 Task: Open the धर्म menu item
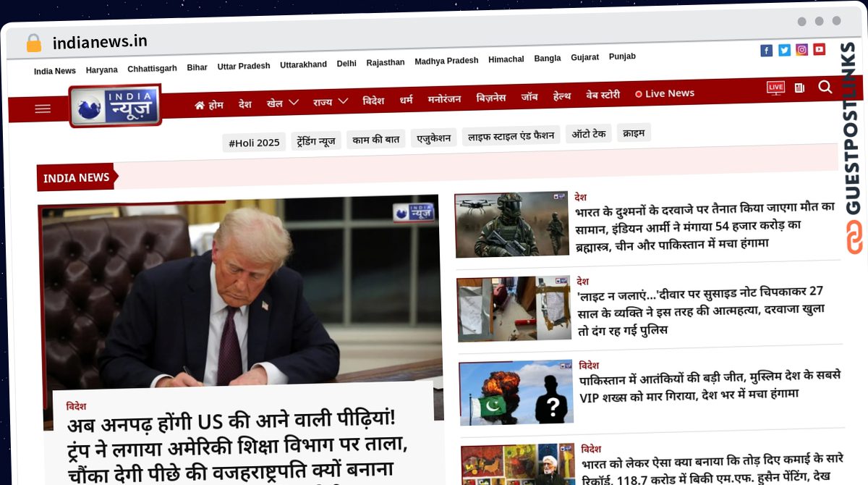coord(407,100)
